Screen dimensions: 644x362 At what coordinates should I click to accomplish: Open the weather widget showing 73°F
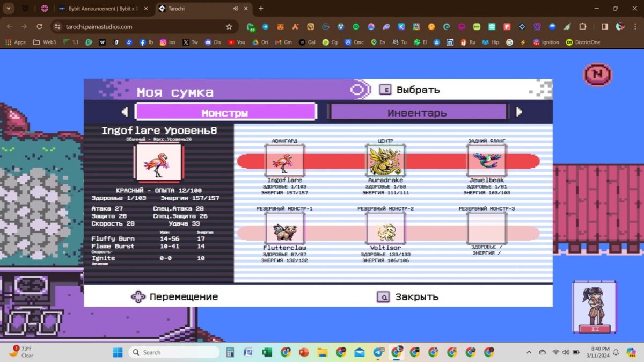point(21,352)
